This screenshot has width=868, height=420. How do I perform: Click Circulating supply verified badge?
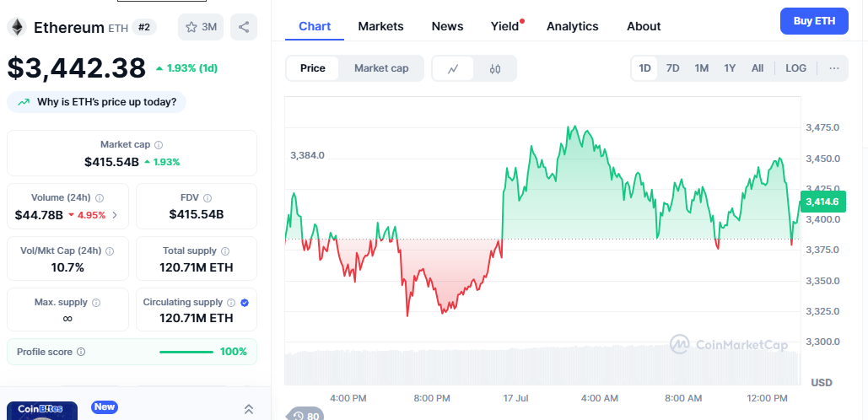[x=245, y=303]
